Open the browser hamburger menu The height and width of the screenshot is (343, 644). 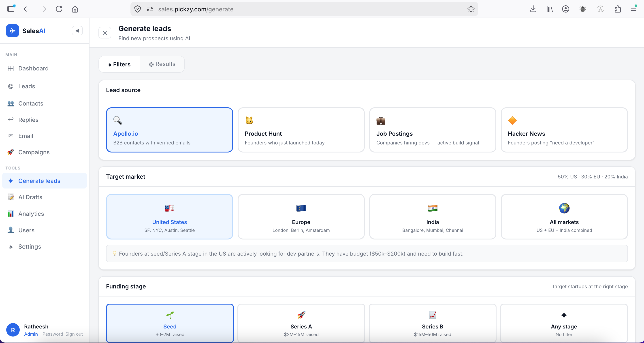634,9
